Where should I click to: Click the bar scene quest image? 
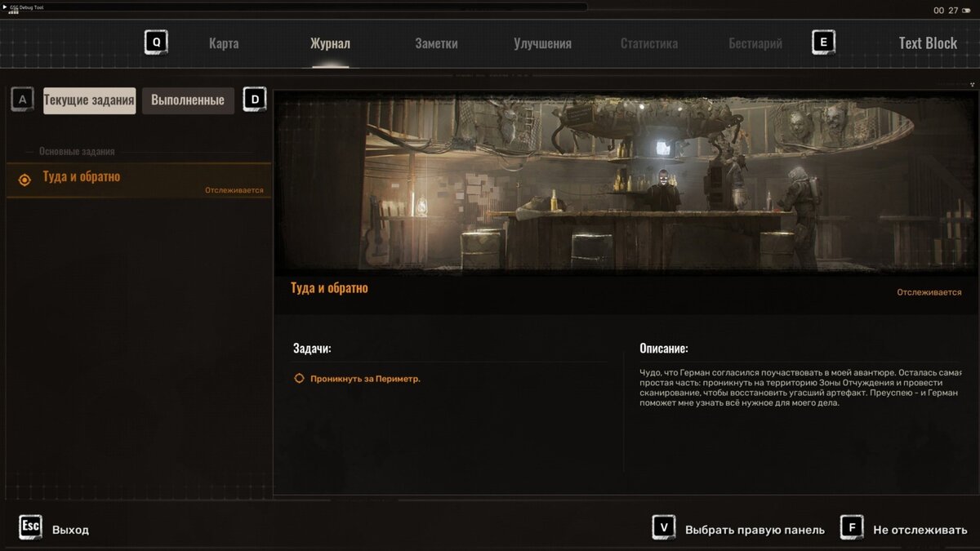pyautogui.click(x=625, y=183)
